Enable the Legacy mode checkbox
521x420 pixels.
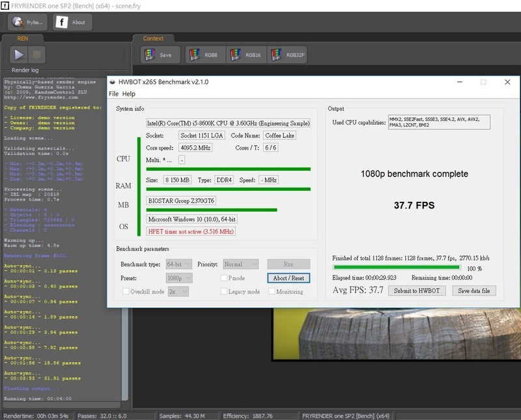[x=223, y=292]
